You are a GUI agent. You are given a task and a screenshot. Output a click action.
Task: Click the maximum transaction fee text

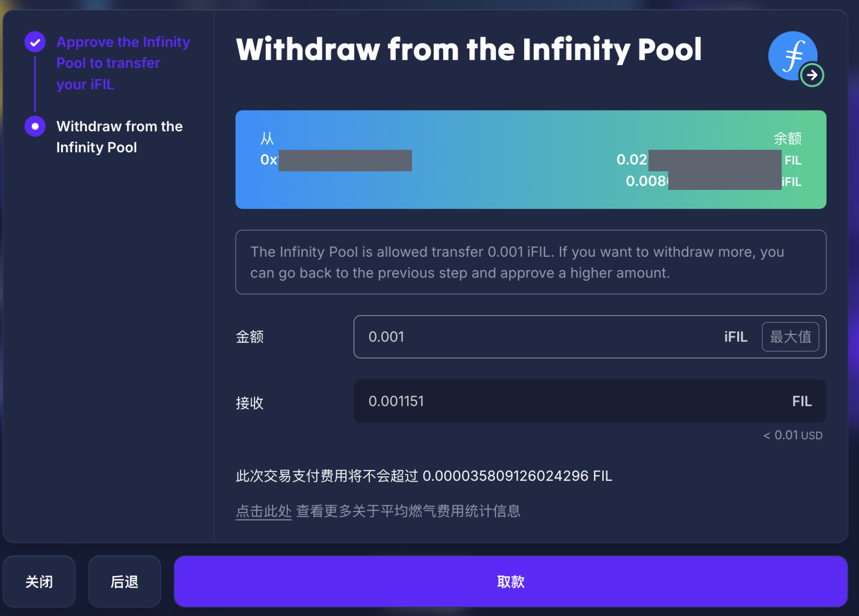tap(423, 476)
